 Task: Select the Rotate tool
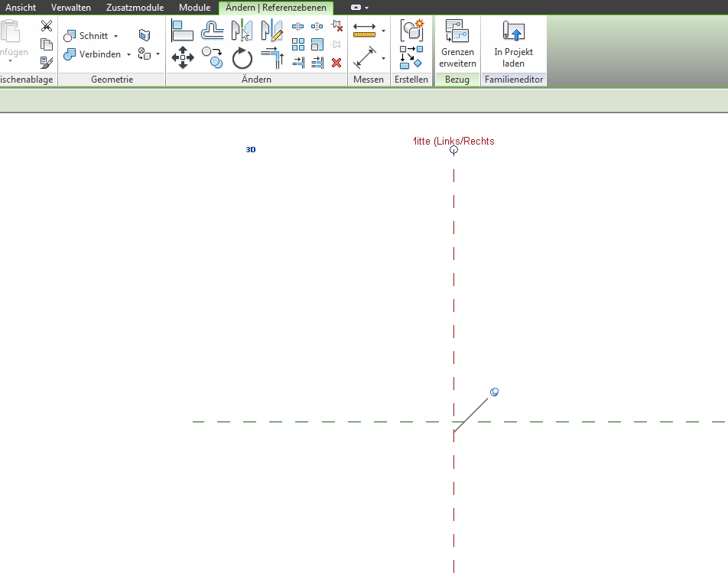[242, 58]
